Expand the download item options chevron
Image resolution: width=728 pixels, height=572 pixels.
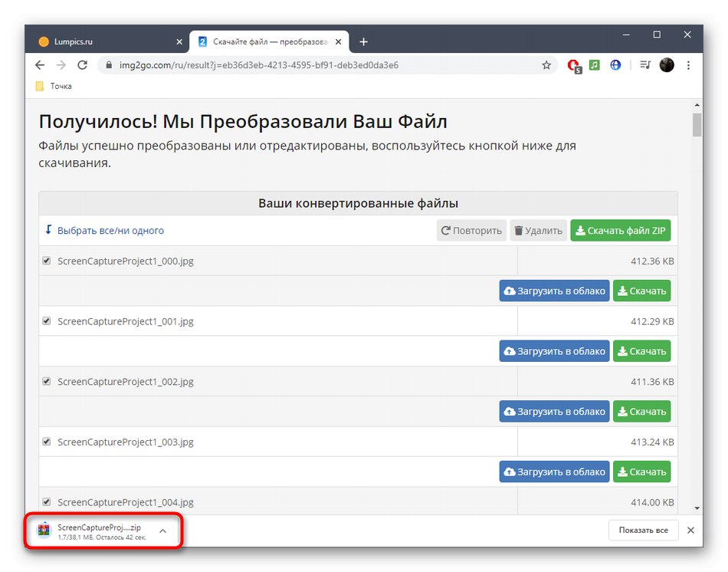(x=162, y=531)
